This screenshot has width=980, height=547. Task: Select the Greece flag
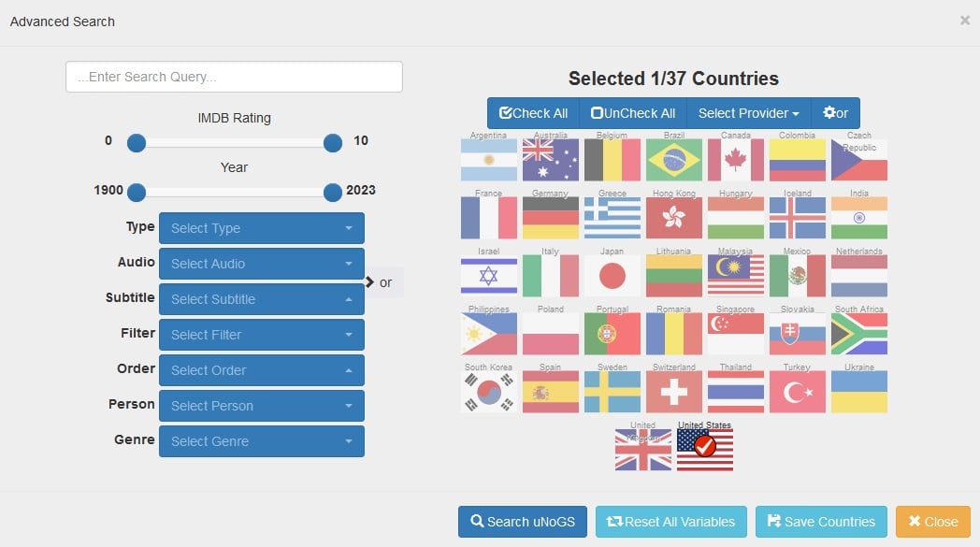pos(612,218)
